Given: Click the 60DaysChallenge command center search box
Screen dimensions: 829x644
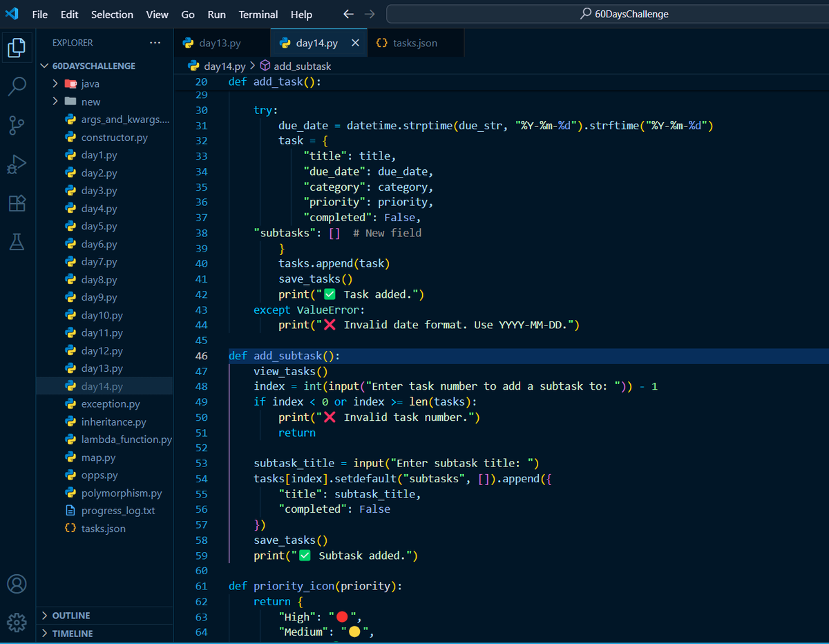Looking at the screenshot, I should point(607,14).
